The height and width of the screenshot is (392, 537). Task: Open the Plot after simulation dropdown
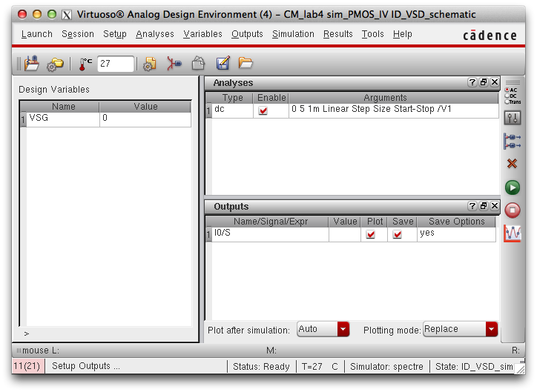click(x=323, y=329)
